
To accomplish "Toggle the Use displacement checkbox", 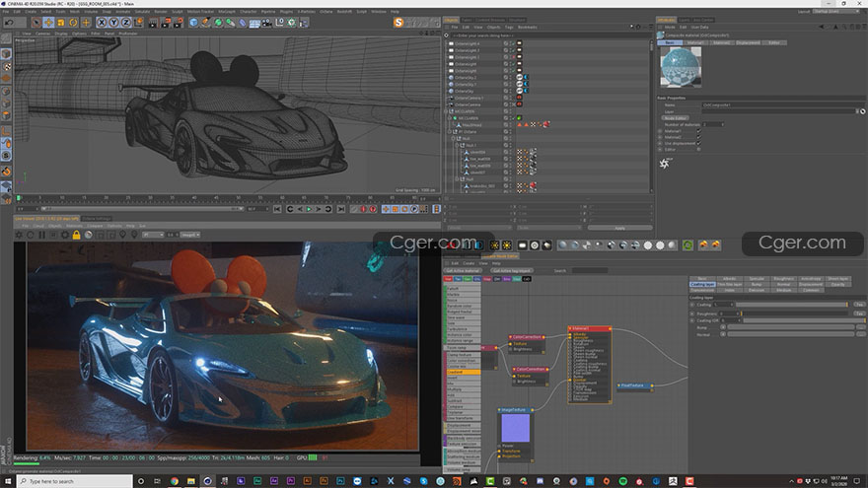I will 698,143.
